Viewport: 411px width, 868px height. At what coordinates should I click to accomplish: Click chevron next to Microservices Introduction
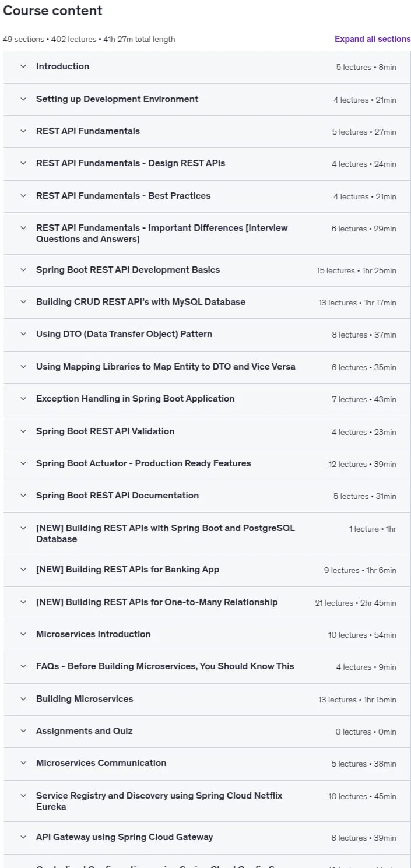(23, 634)
